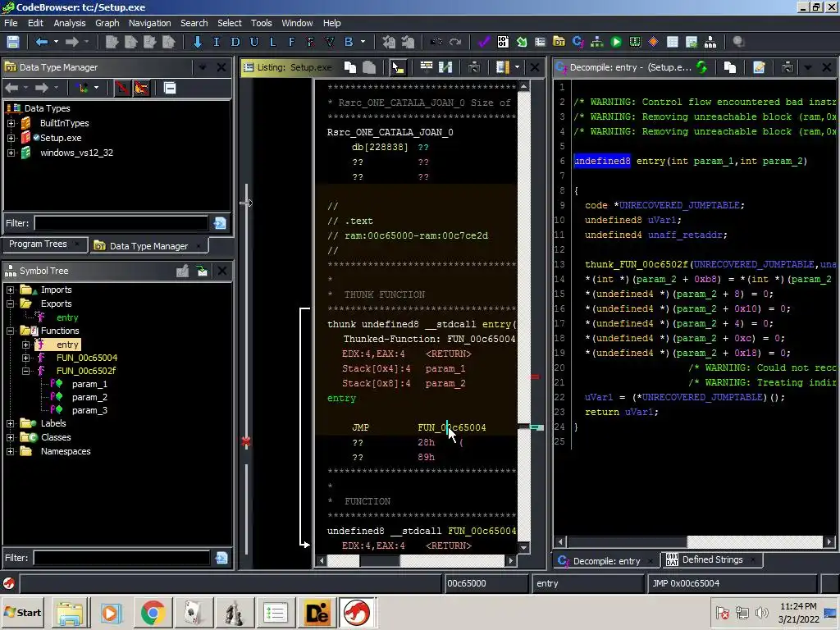The width and height of the screenshot is (840, 630).
Task: Collapse all data types with the minus icon
Action: tap(170, 88)
